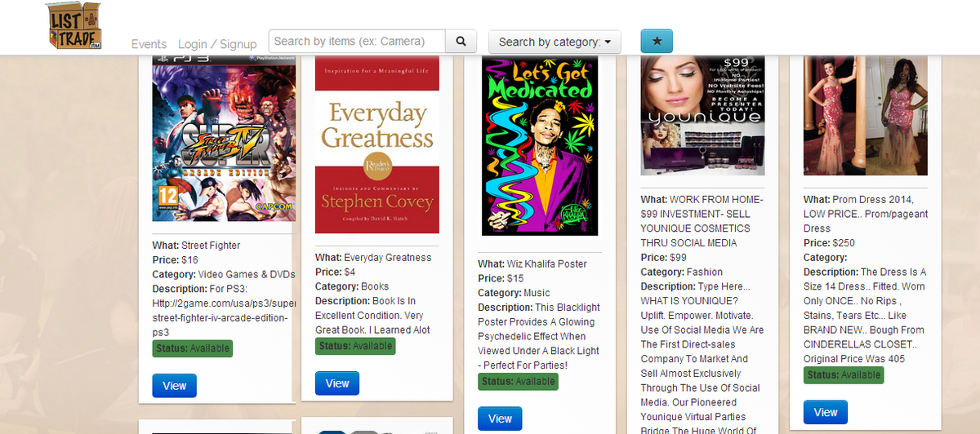Focus the Search by items field
The image size is (980, 434).
tap(357, 42)
